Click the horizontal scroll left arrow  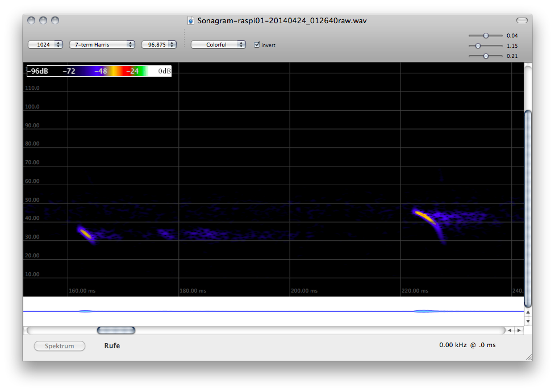(x=510, y=331)
